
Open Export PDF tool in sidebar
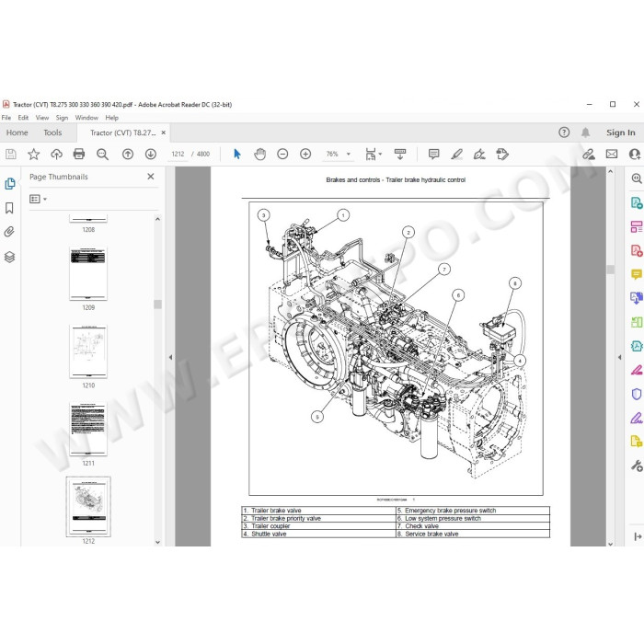tap(637, 202)
